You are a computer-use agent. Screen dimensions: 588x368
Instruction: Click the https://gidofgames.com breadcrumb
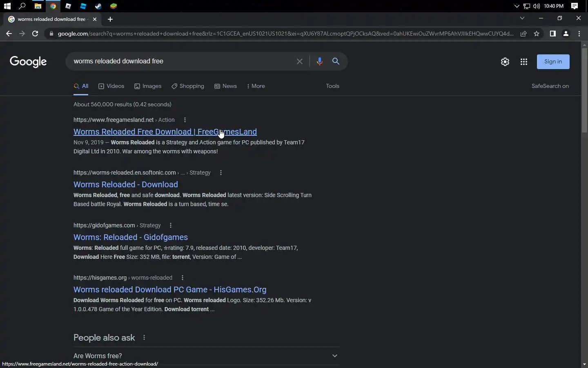(x=104, y=225)
